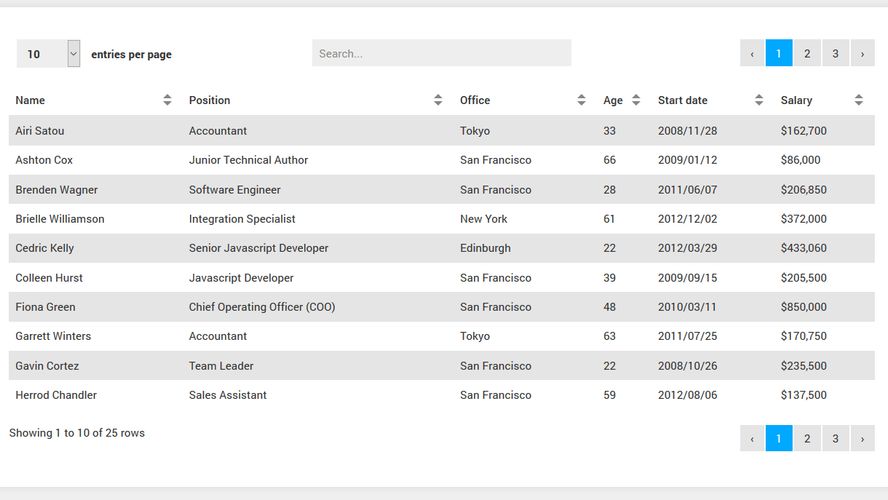Click the 2011/07/25 start date cell
This screenshot has width=888, height=500.
[x=688, y=336]
